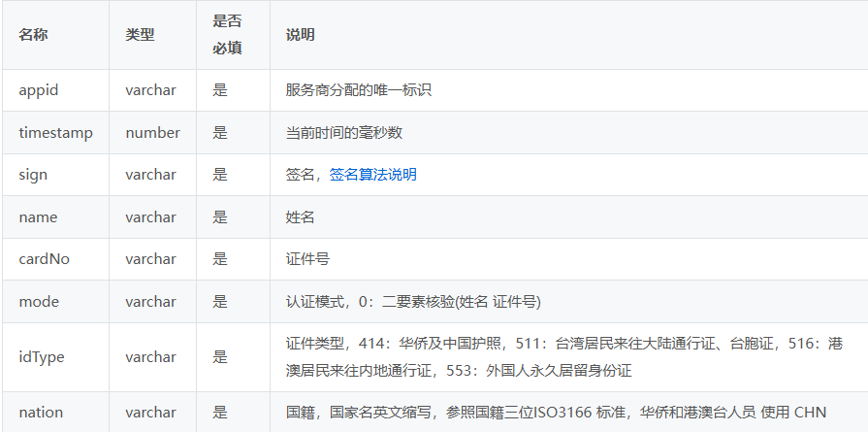Select the appid parameter name cell
Image resolution: width=868 pixels, height=432 pixels.
pyautogui.click(x=39, y=90)
